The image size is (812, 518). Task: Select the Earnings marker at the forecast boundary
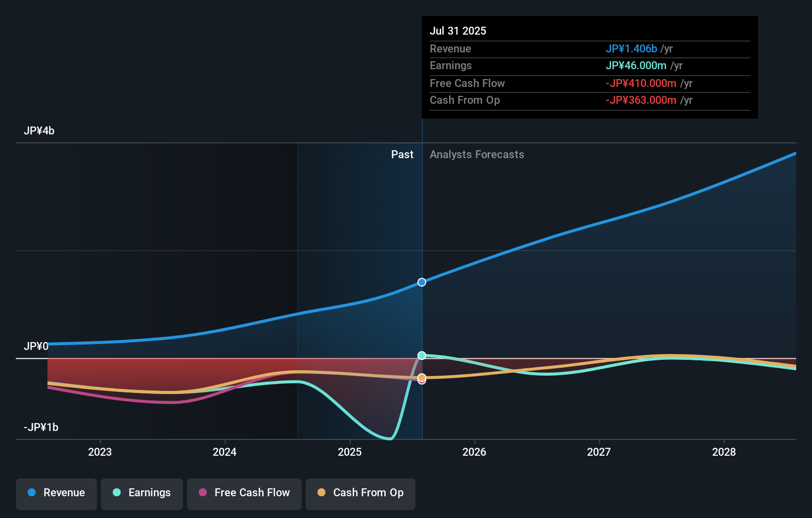pos(422,355)
